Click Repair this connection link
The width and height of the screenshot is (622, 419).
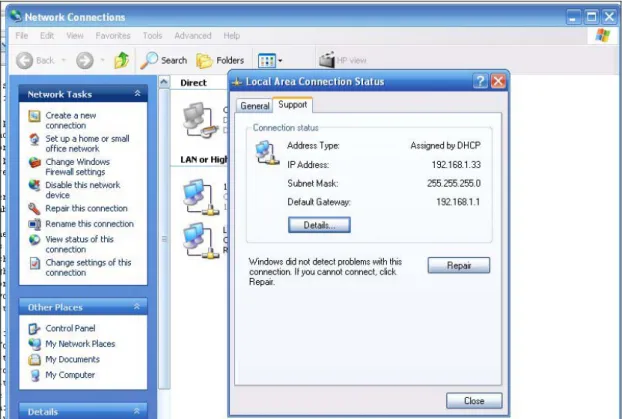pyautogui.click(x=86, y=208)
